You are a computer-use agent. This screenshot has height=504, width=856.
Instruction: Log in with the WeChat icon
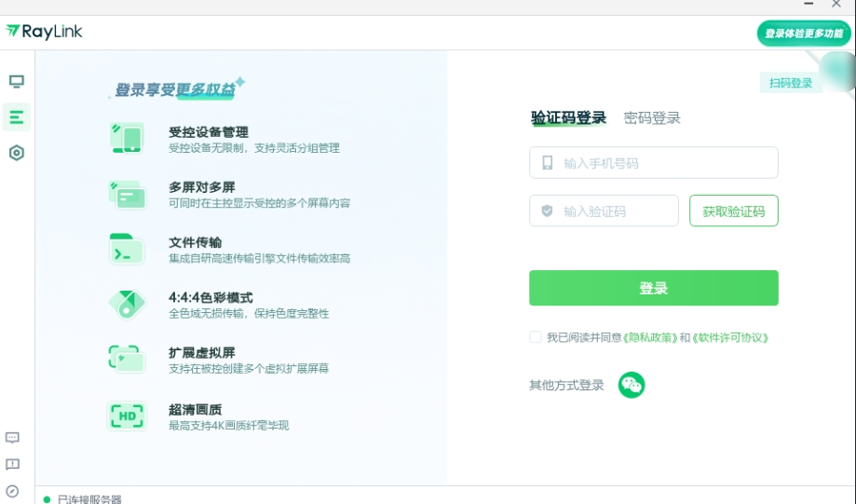point(632,385)
